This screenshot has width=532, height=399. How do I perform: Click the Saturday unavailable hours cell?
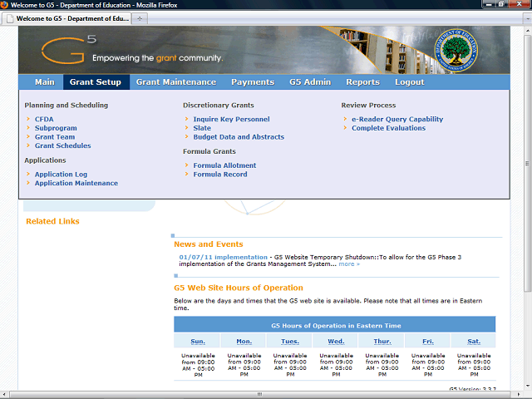point(474,365)
